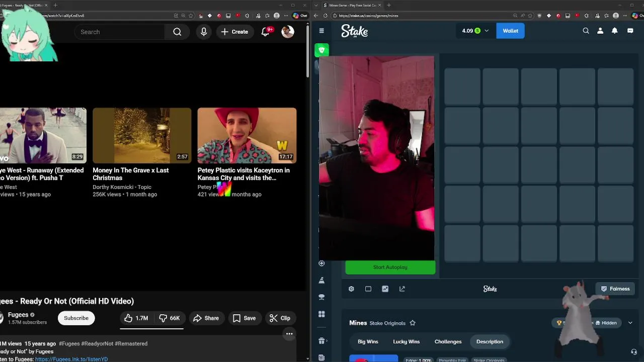Open the Fugees channel name link

[x=18, y=315]
